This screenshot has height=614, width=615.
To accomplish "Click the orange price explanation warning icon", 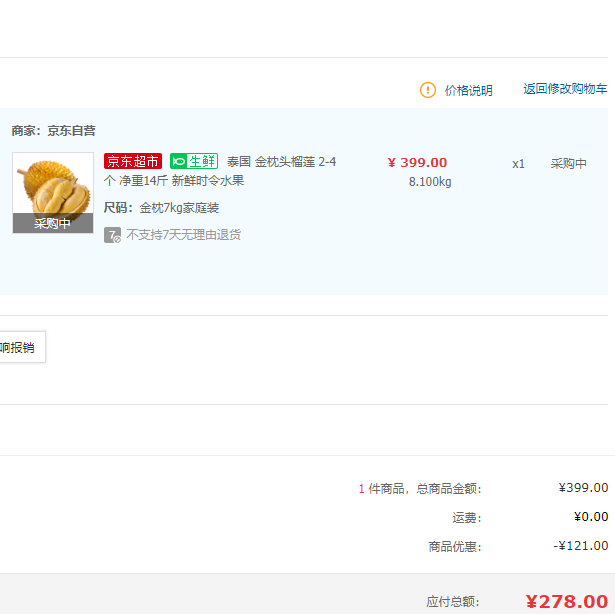I will (428, 90).
